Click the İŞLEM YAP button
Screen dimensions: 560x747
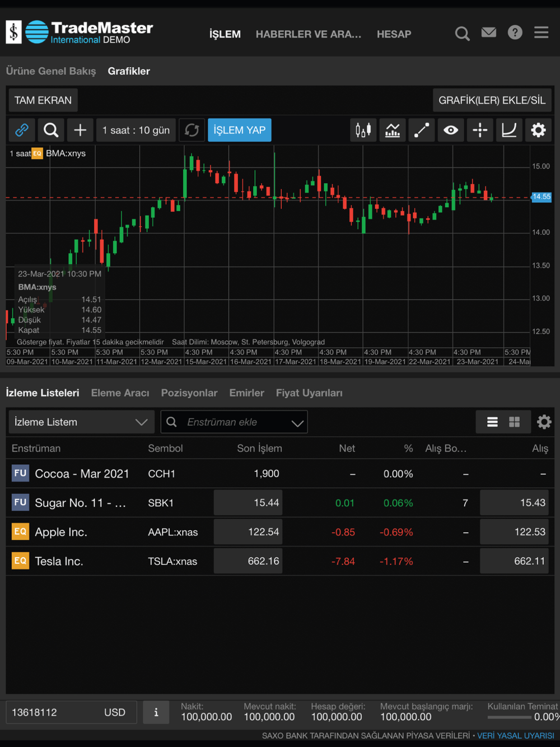tap(240, 130)
